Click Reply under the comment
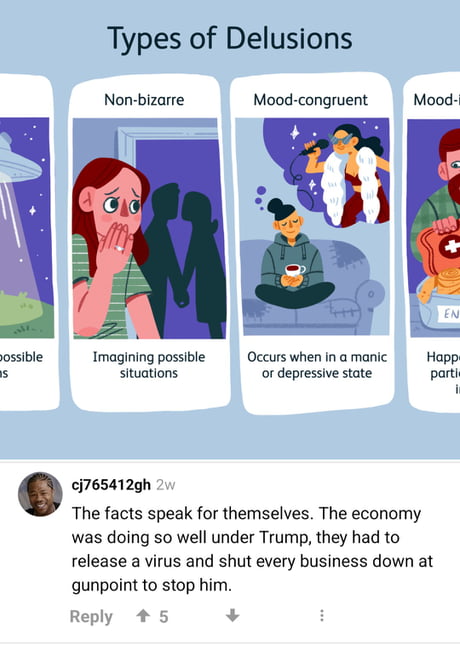The height and width of the screenshot is (645, 460). pos(91,616)
